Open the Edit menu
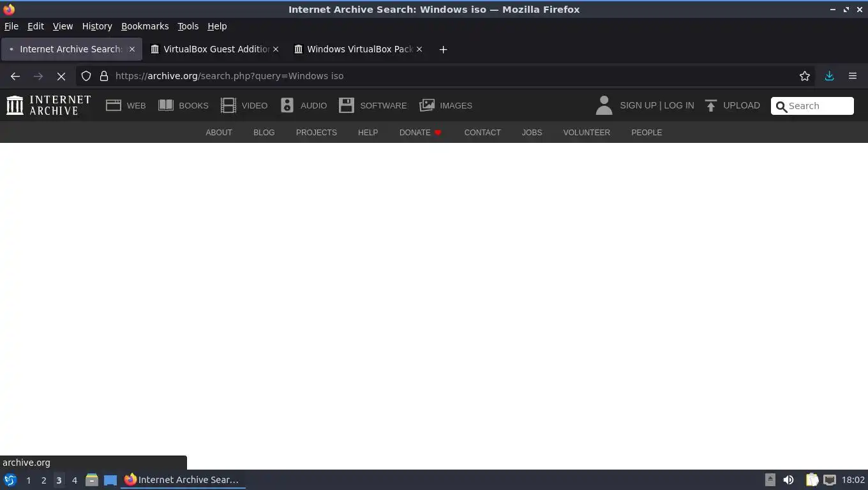Viewport: 868px width, 490px height. click(36, 26)
